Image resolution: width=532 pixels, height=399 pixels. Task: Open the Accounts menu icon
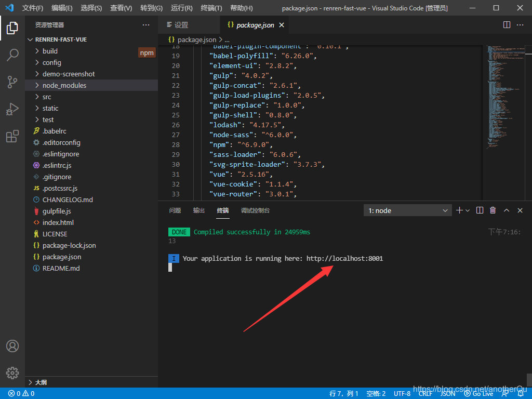[12, 346]
